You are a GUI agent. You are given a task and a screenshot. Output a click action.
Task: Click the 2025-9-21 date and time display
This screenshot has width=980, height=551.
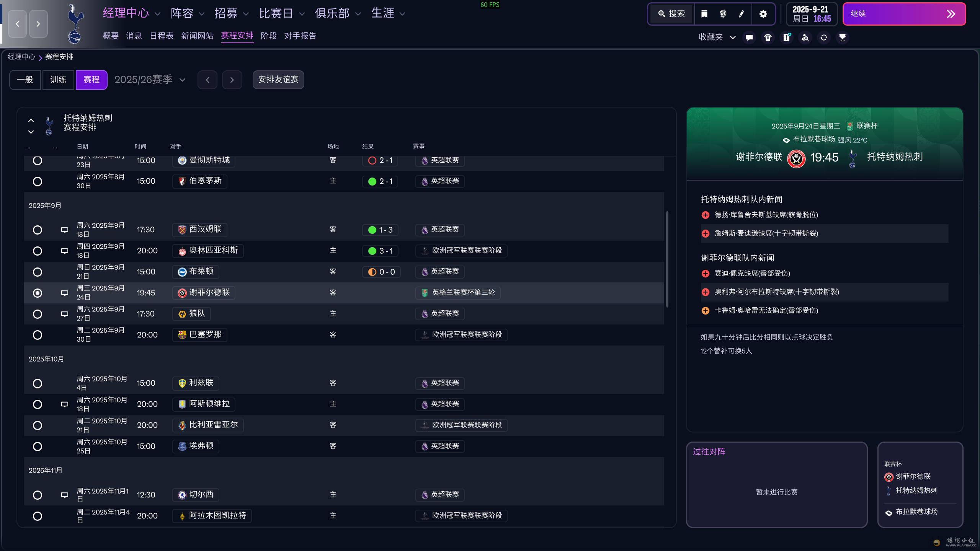point(812,14)
